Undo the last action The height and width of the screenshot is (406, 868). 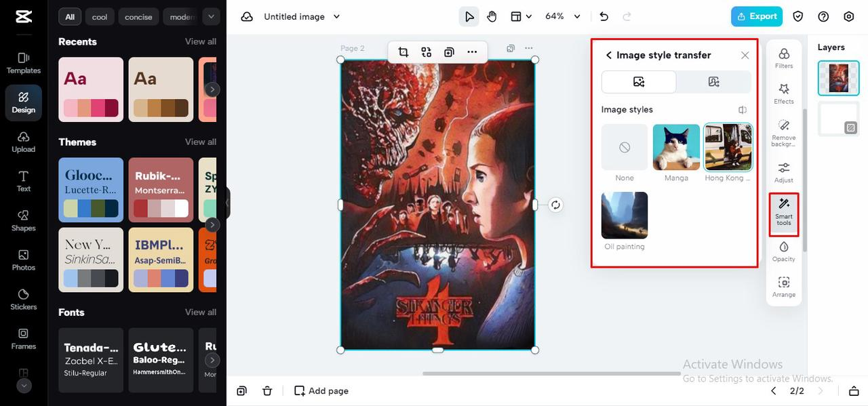(604, 16)
